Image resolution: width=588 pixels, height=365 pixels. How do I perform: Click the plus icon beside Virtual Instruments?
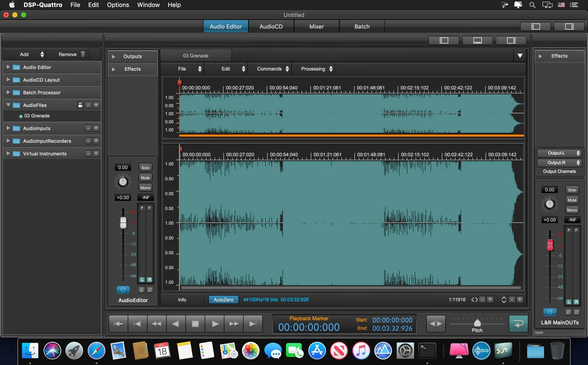coord(96,154)
